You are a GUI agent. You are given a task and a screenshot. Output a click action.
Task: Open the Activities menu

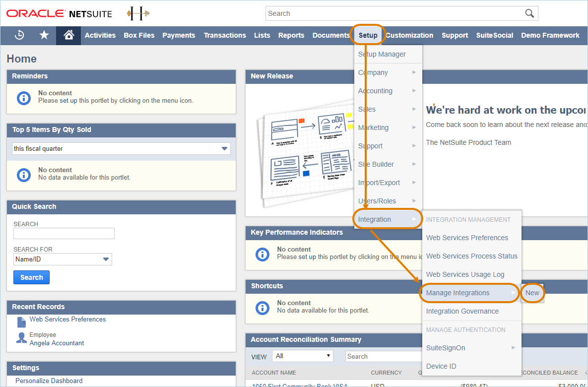click(100, 35)
